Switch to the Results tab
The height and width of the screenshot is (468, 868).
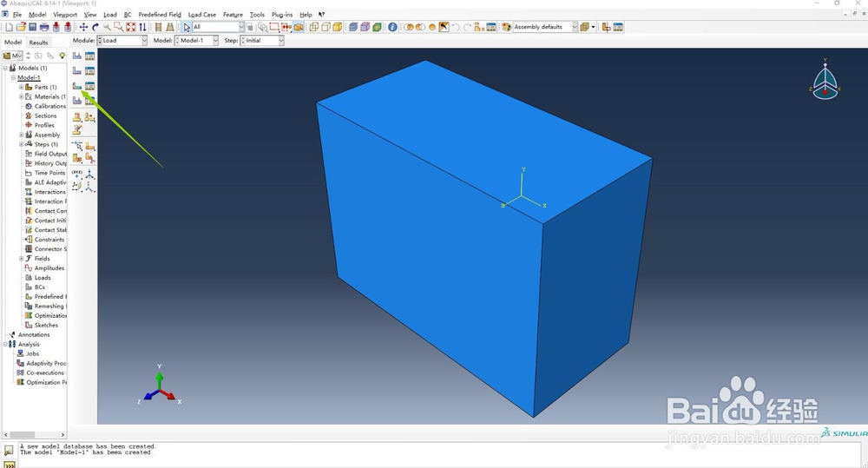(38, 42)
